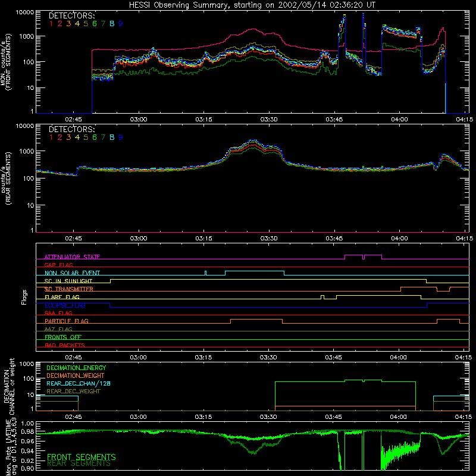Select the SAA FLAG label
Screen dimensions: 476x476
(58, 313)
